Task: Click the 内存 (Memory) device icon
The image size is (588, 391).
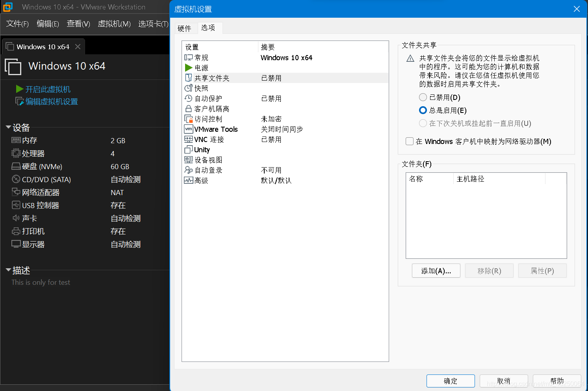Action: click(x=16, y=140)
